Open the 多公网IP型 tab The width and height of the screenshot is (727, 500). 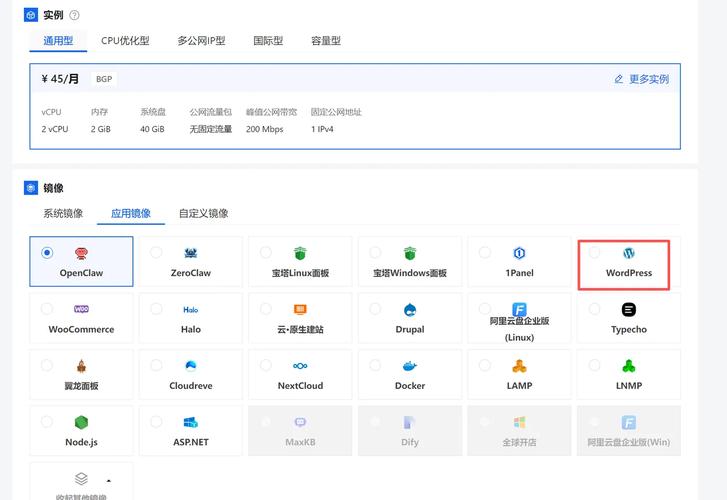201,41
